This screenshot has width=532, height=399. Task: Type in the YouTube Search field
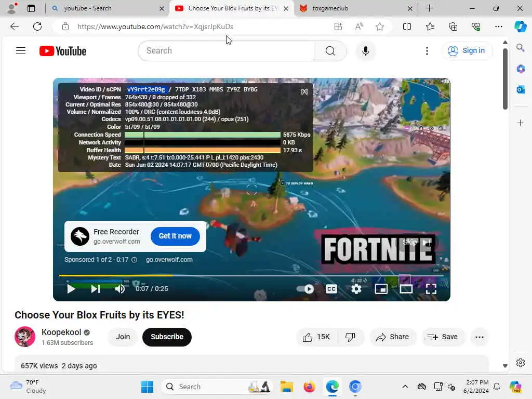[x=227, y=51]
